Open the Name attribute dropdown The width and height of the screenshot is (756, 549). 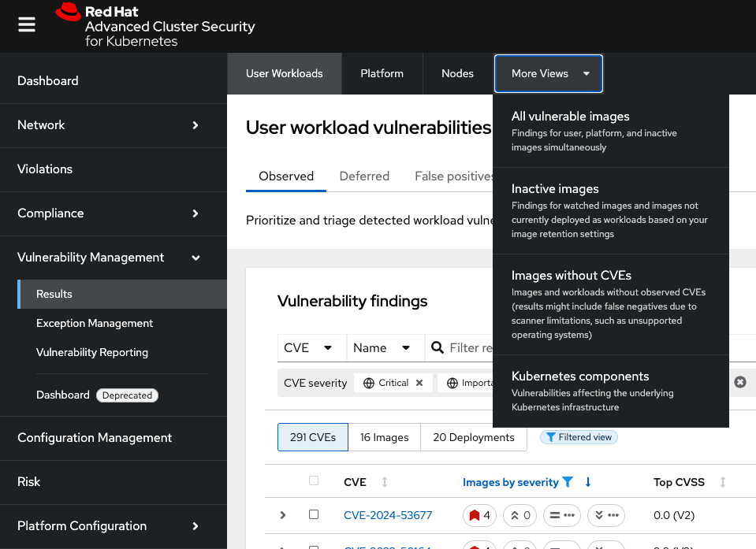pos(385,347)
